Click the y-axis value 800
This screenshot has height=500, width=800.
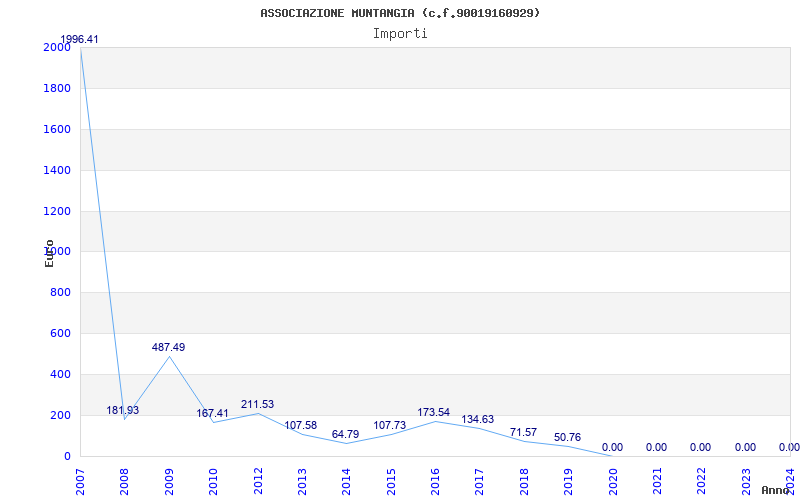click(x=60, y=293)
